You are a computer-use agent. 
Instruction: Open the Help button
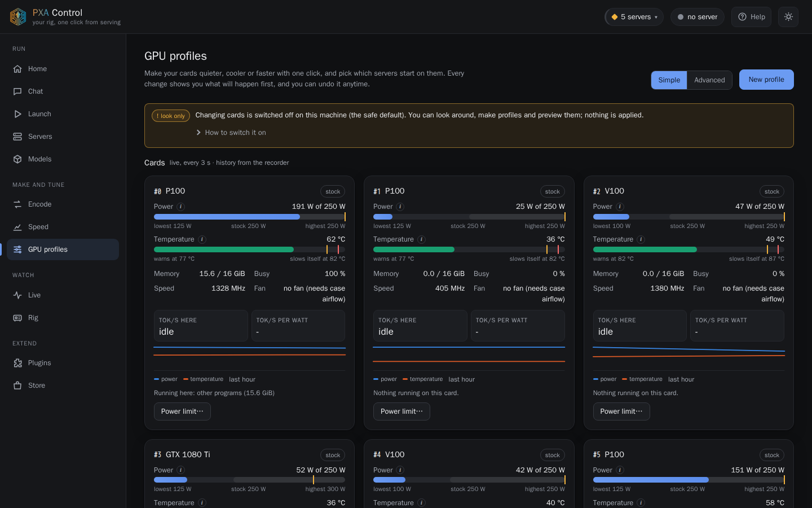[x=751, y=17]
